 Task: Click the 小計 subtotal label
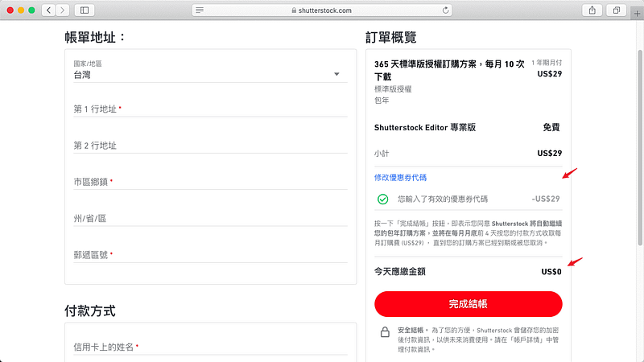point(382,154)
